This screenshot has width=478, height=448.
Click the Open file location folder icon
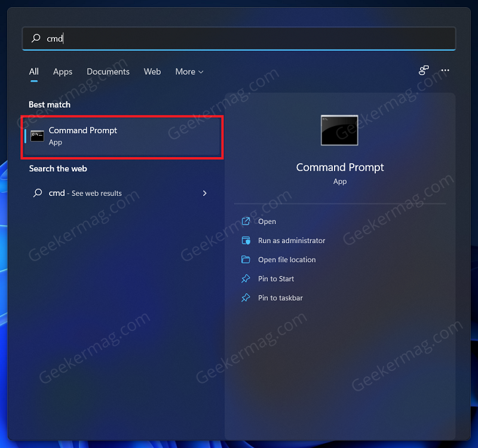pyautogui.click(x=246, y=260)
